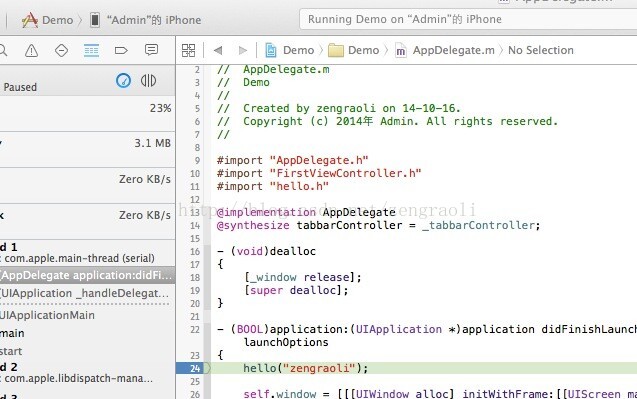Click the debug gauge icon near Paused
Screen dimensions: 637x399
coord(124,80)
